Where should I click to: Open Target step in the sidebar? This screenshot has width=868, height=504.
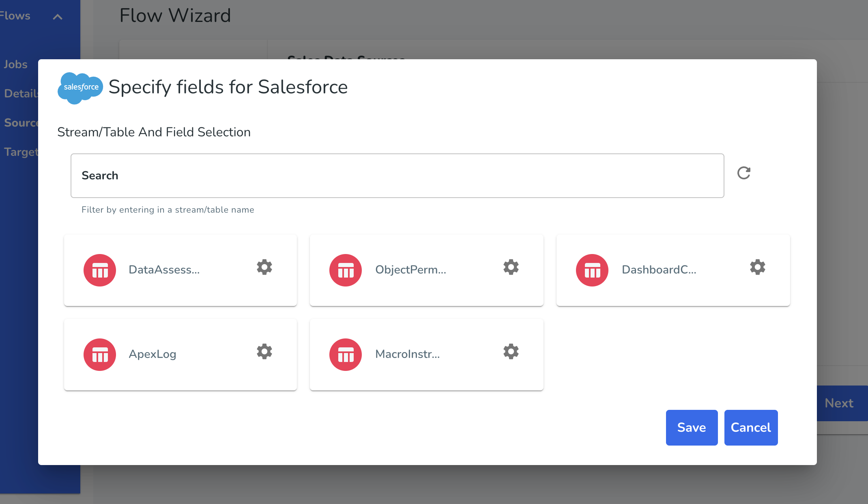[21, 152]
